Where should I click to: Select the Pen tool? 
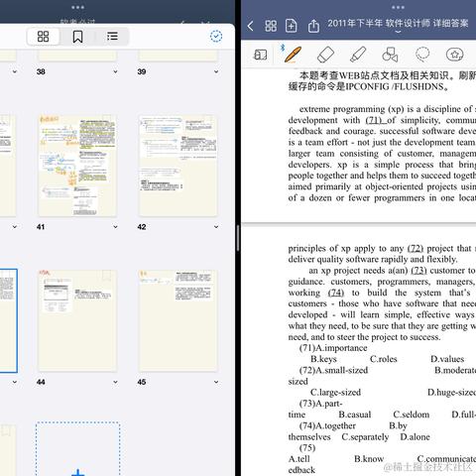(293, 55)
